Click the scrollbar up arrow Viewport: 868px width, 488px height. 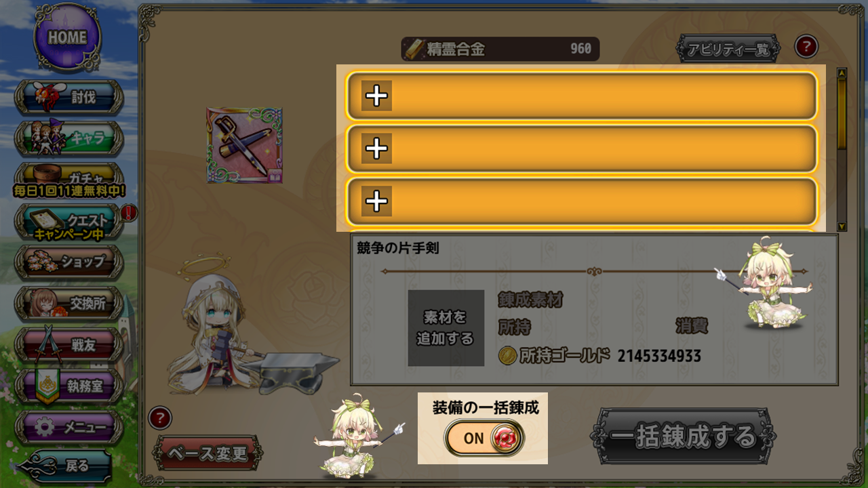pos(842,73)
